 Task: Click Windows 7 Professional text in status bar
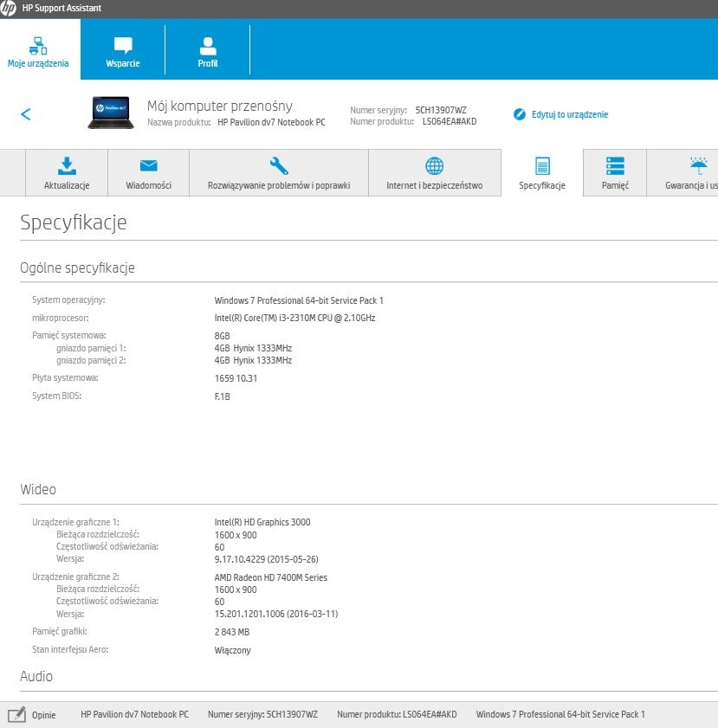(560, 714)
